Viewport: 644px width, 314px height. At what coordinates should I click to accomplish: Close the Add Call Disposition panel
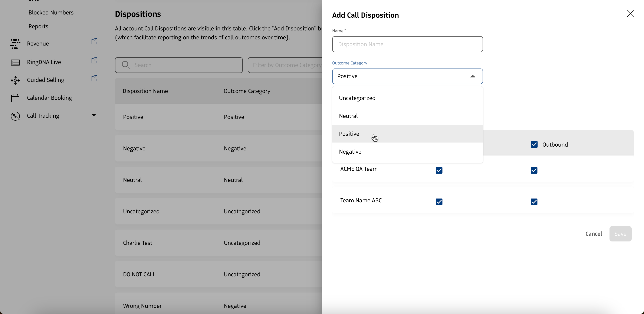pos(630,14)
